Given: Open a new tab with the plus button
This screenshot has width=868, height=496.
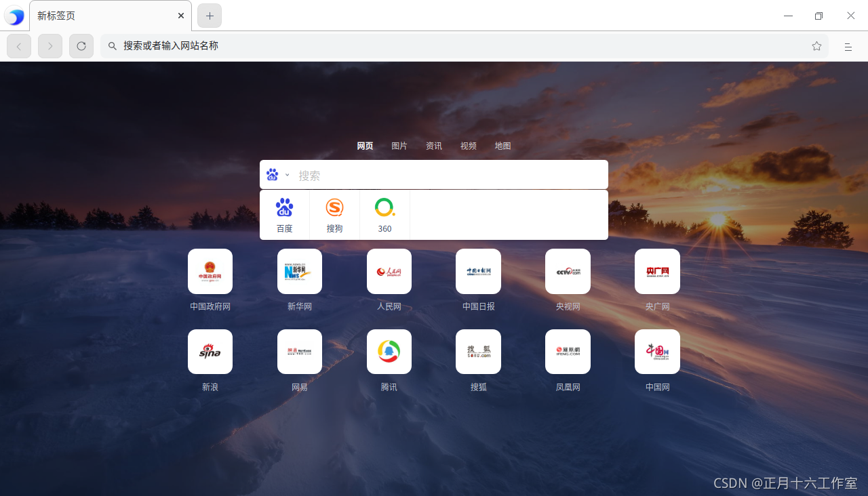Looking at the screenshot, I should pyautogui.click(x=210, y=16).
